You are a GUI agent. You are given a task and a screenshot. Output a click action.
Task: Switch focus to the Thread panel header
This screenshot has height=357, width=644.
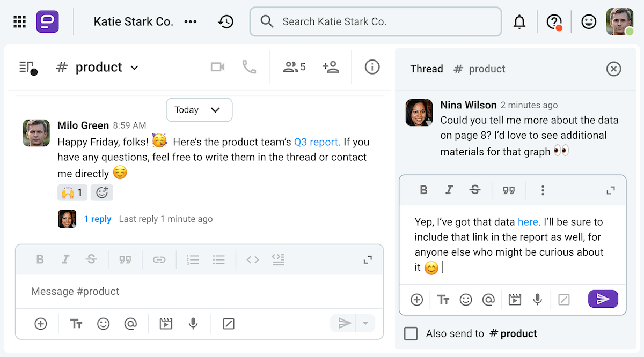point(426,69)
